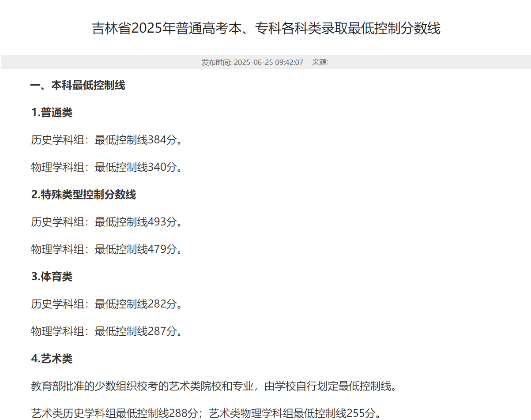Click the 3.体育类 subheading
This screenshot has height=420, width=531.
tap(52, 277)
